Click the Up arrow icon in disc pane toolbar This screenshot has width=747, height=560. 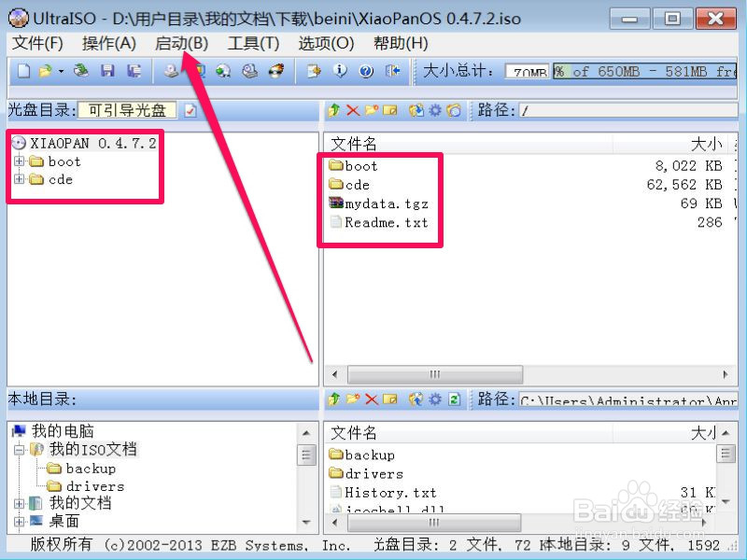pos(333,110)
